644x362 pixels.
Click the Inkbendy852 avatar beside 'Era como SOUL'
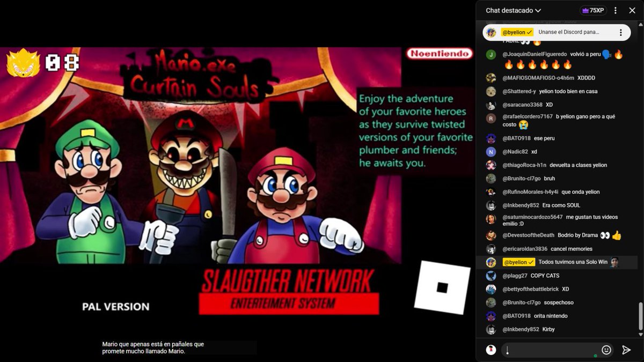pyautogui.click(x=491, y=205)
